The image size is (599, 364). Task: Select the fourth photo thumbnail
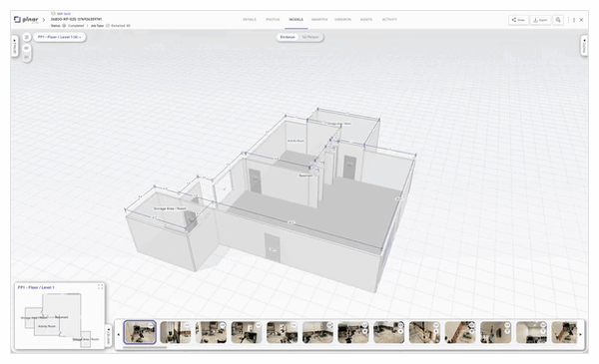(247, 332)
